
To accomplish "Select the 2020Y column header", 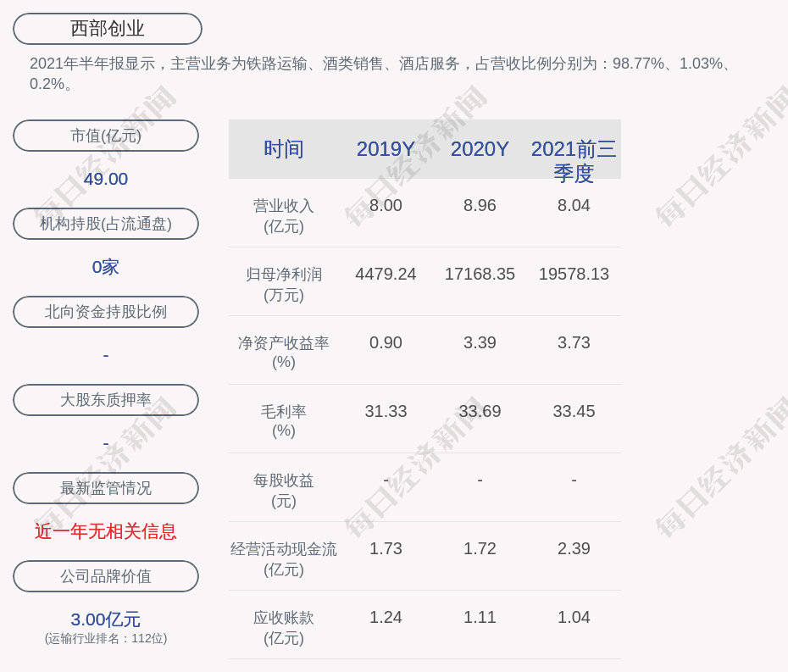I will pos(480,149).
